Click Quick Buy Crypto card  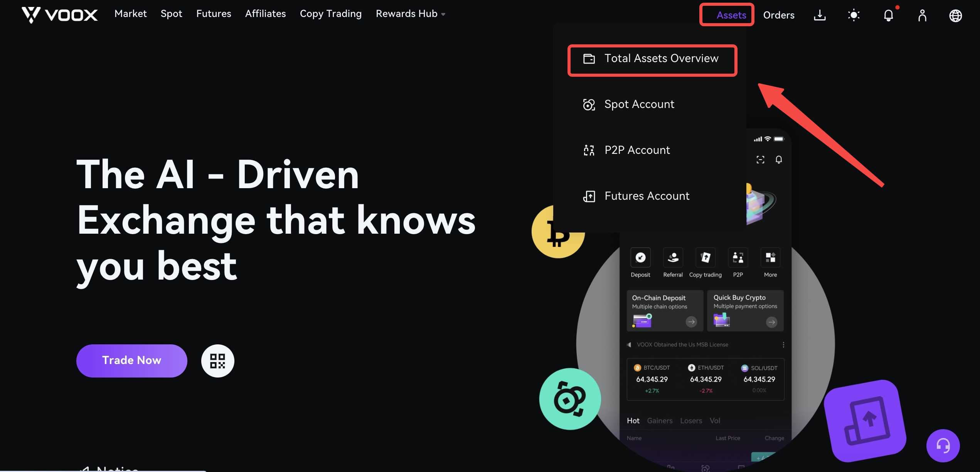(x=746, y=311)
